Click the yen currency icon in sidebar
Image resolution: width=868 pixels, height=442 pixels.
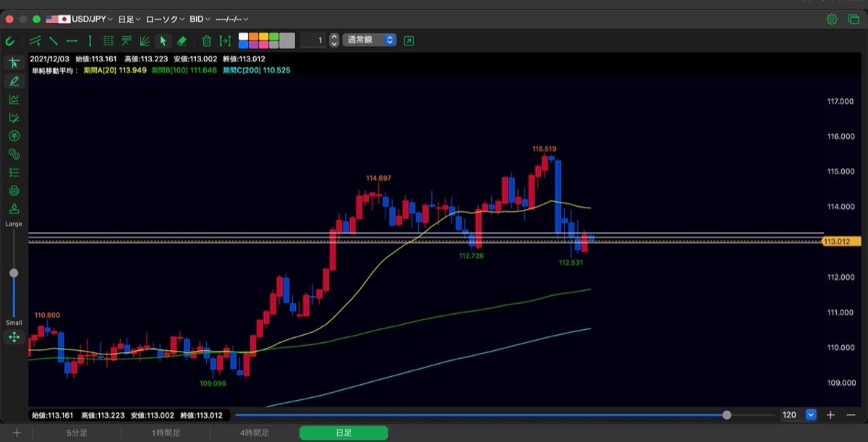[14, 136]
